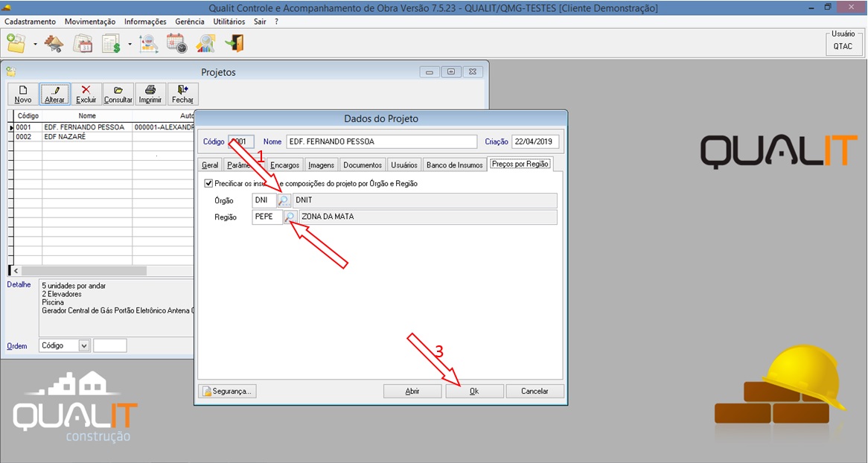Open the Sair menu
The image size is (868, 463).
coord(260,22)
